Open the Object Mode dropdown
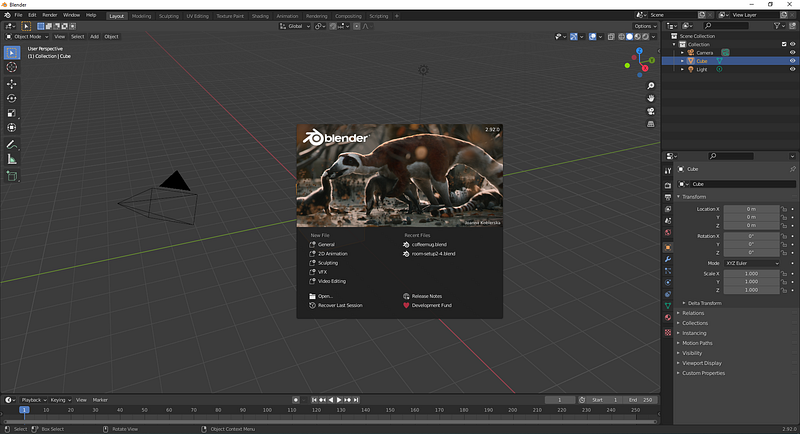 (27, 37)
